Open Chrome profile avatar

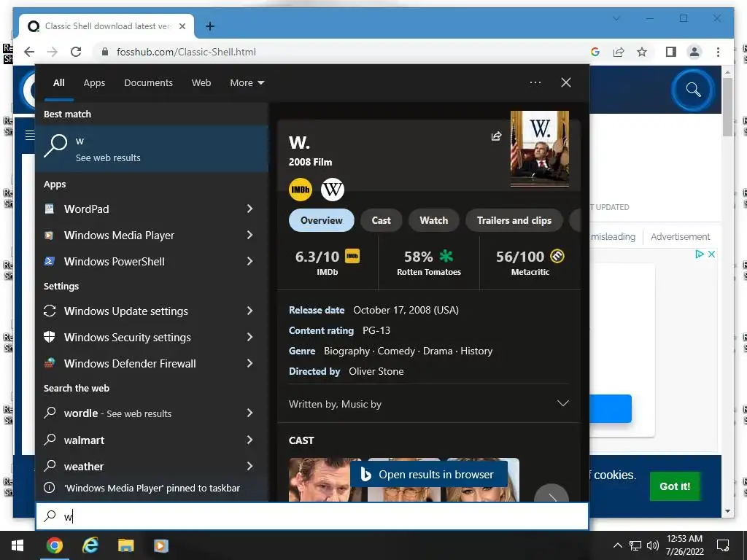pos(694,52)
